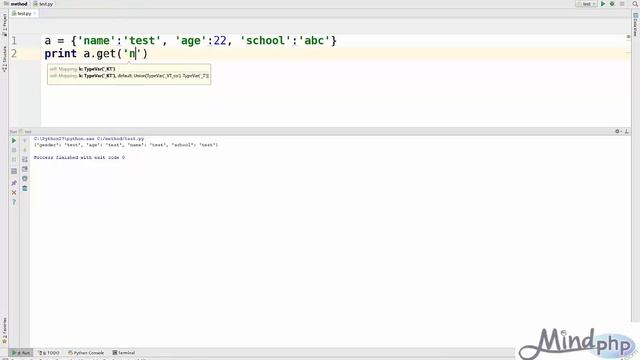This screenshot has height=360, width=640.
Task: Open the run configuration 'test' dropdown
Action: pyautogui.click(x=587, y=4)
